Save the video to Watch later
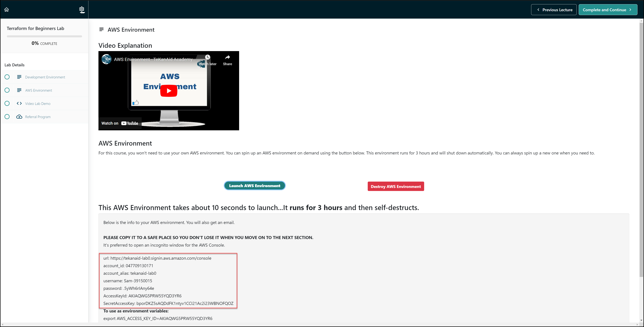The width and height of the screenshot is (644, 327). point(207,60)
